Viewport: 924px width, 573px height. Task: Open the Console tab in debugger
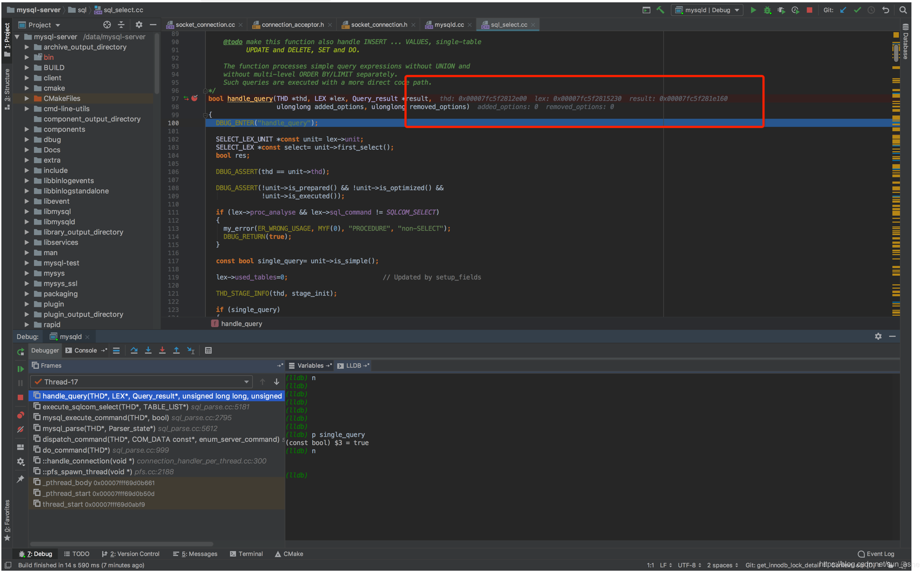click(85, 351)
